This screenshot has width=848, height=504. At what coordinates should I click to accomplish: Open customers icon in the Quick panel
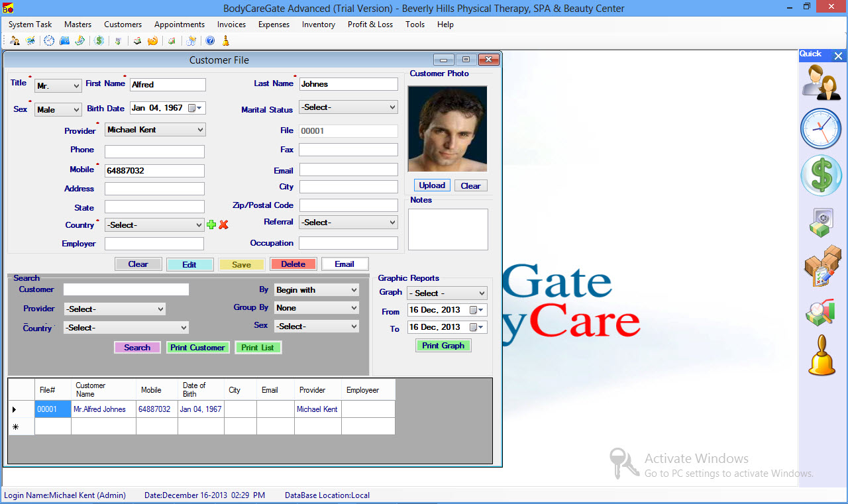tap(821, 83)
